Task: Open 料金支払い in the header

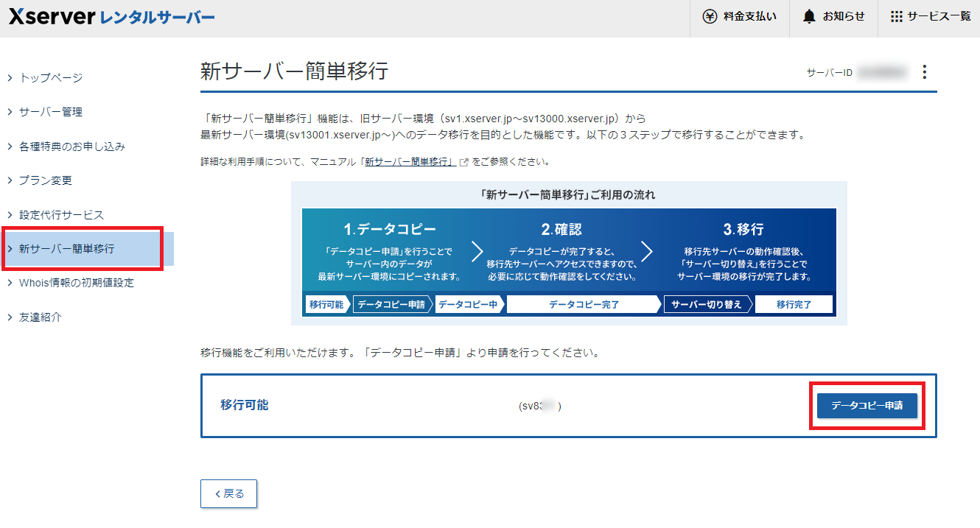Action: click(x=740, y=16)
